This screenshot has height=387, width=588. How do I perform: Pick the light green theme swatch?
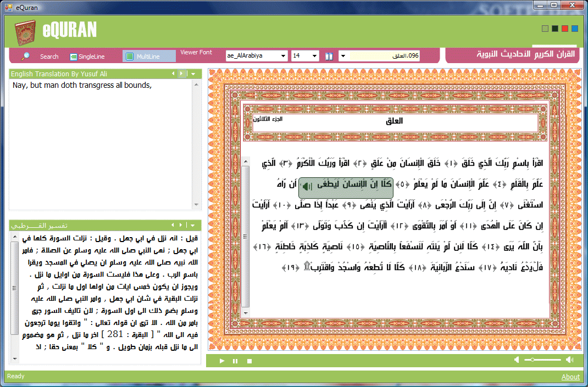pos(545,29)
